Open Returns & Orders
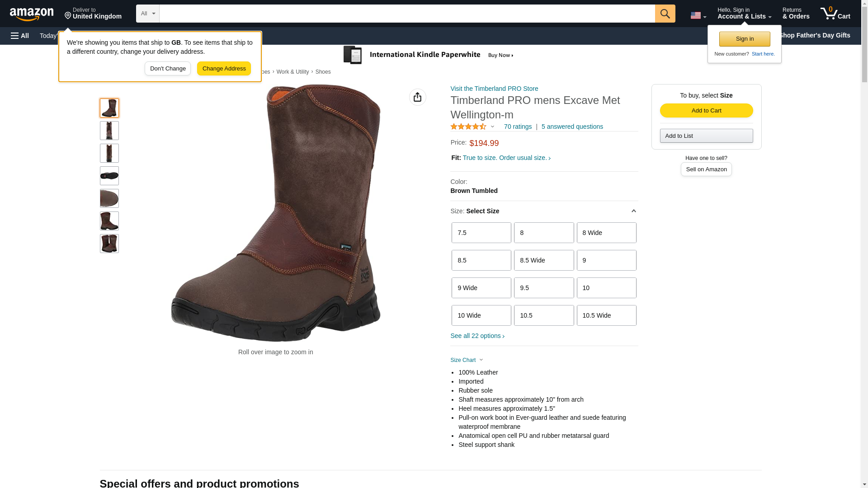 coord(795,14)
